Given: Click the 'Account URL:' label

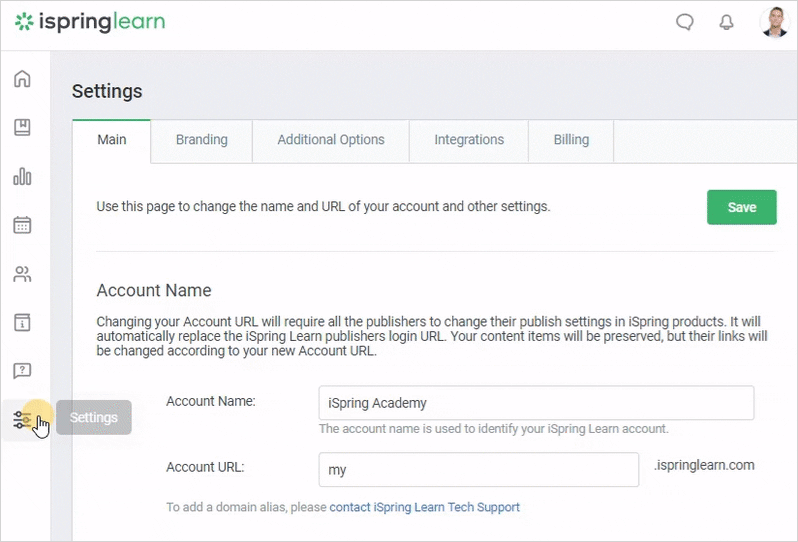Looking at the screenshot, I should (205, 467).
